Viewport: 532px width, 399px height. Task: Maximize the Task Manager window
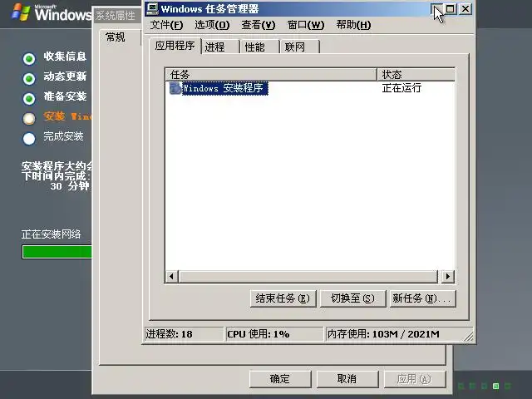[451, 9]
